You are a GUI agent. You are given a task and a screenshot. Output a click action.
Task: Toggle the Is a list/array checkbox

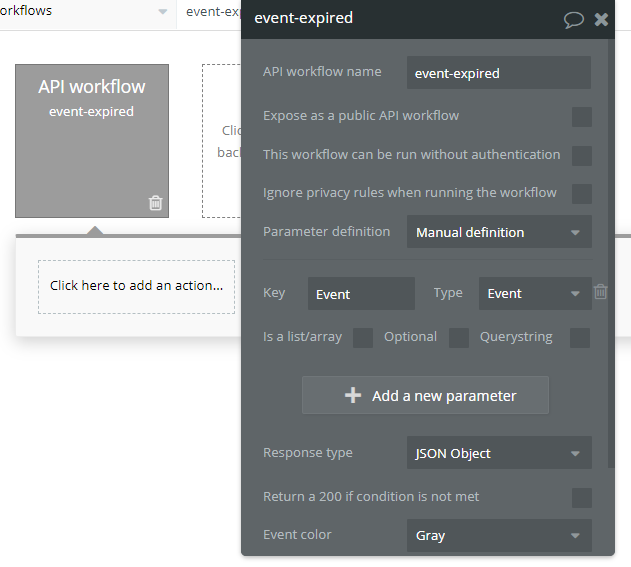[x=362, y=337]
